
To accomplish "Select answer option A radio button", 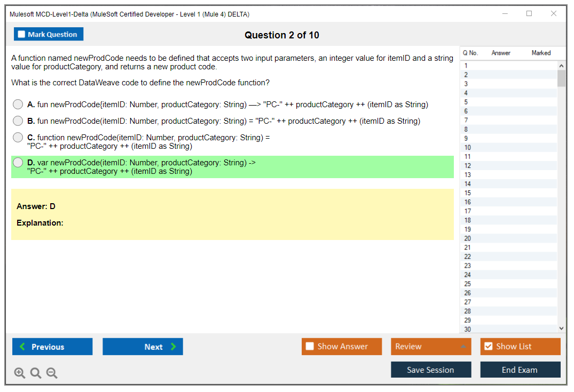I will pyautogui.click(x=18, y=105).
